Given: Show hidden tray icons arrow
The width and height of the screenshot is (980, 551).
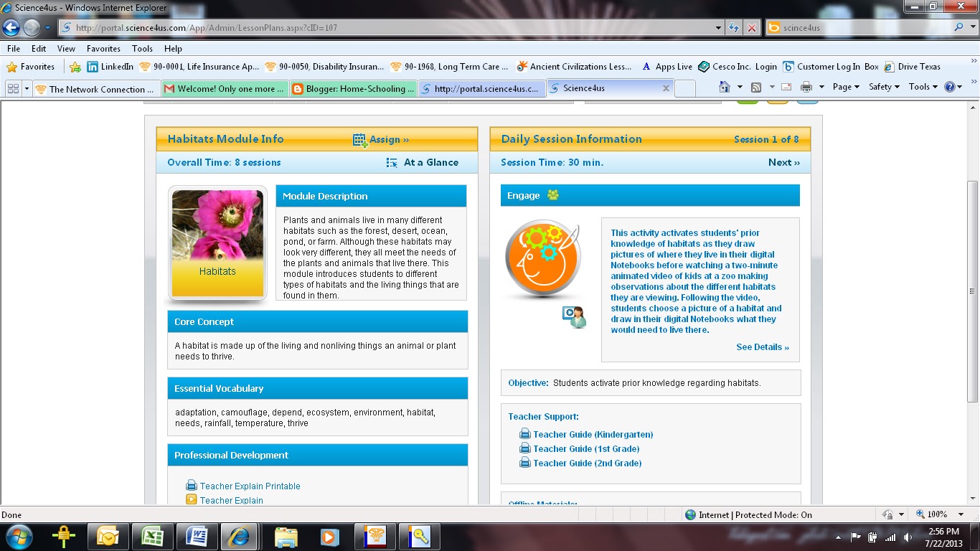Looking at the screenshot, I should [x=838, y=537].
